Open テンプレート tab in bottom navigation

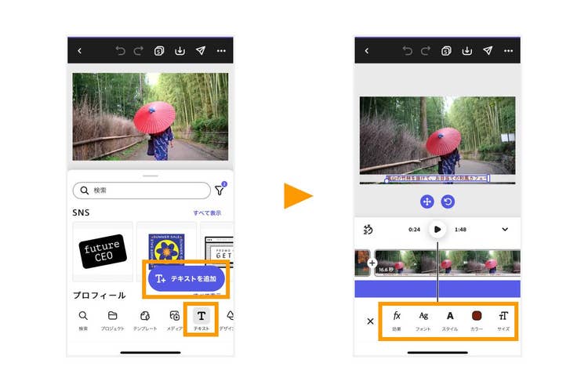pos(145,320)
